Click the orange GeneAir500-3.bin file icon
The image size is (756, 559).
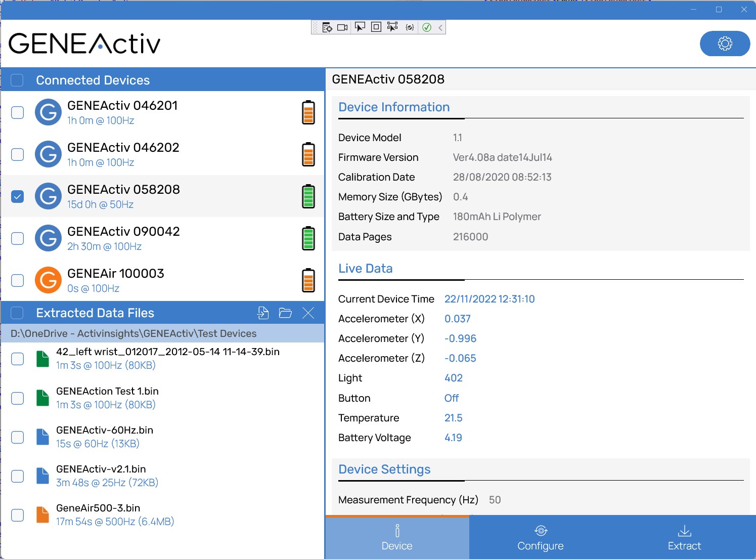(42, 514)
